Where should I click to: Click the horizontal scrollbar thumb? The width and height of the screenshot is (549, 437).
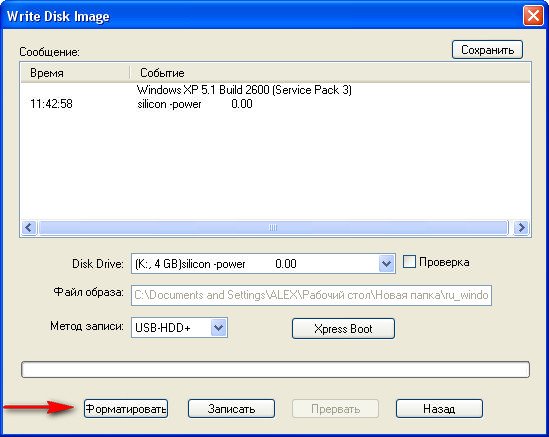coord(273,228)
